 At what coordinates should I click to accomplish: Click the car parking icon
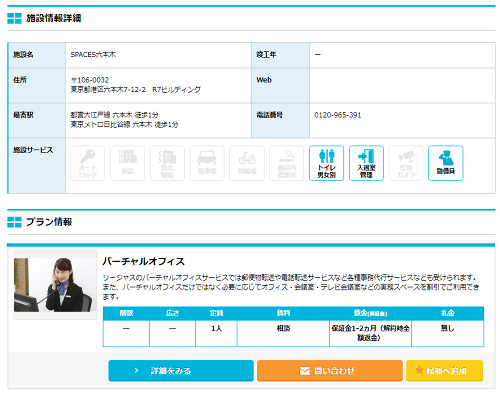[207, 163]
